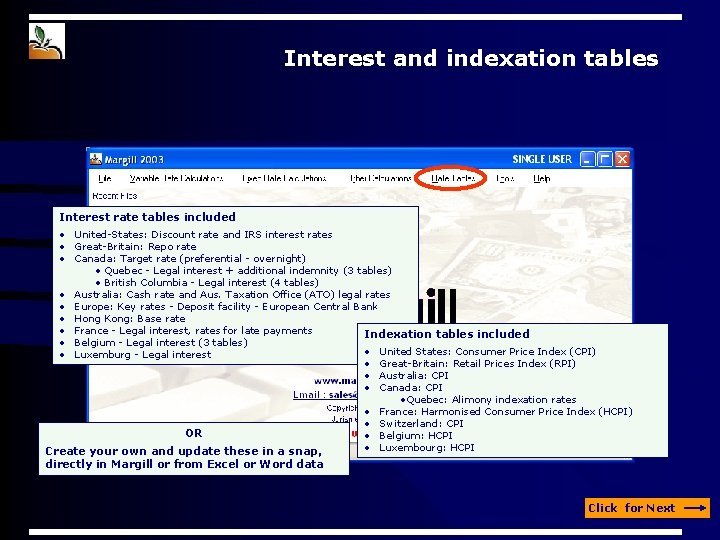
Task: Click the 'Margill 2003' window title
Action: tap(134, 160)
